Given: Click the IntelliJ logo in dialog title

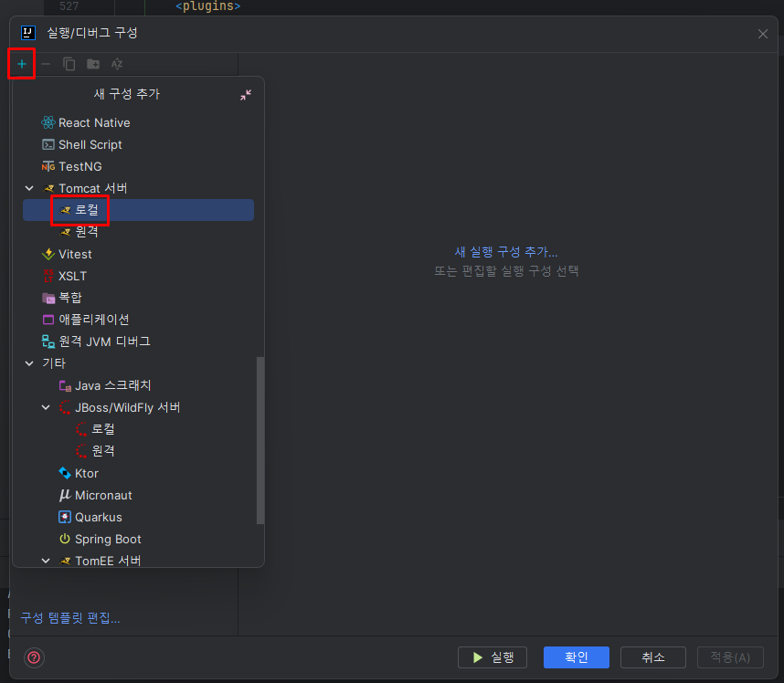Looking at the screenshot, I should [28, 33].
